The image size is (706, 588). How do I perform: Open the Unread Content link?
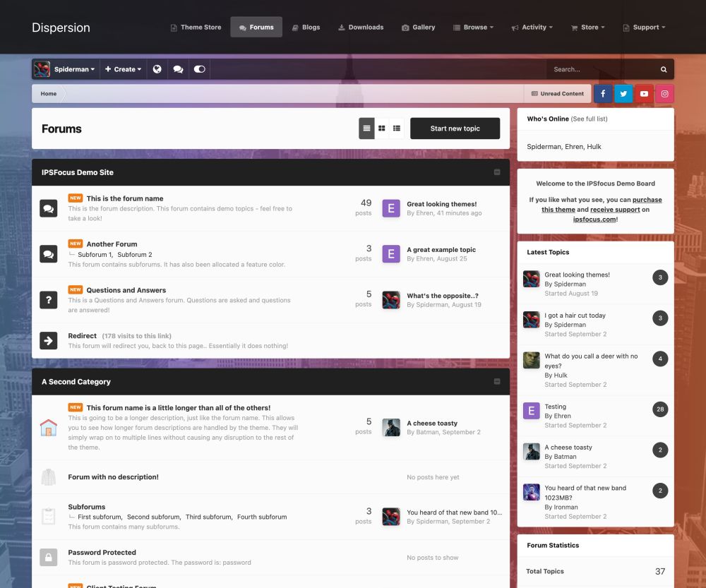click(x=558, y=94)
